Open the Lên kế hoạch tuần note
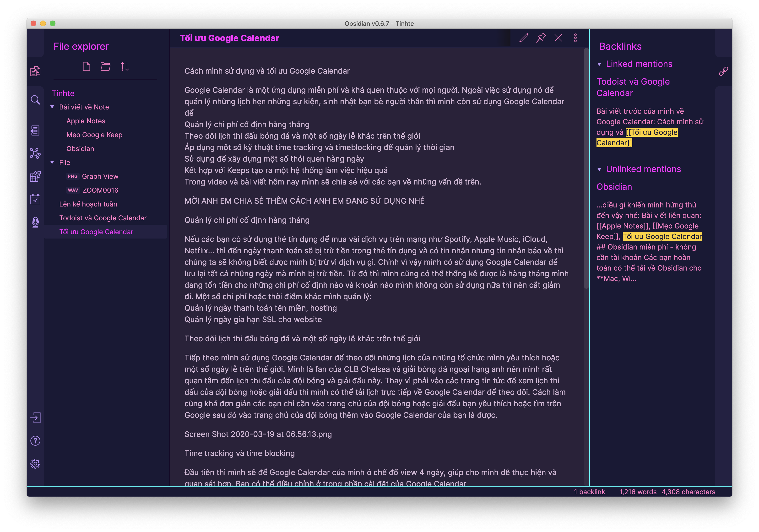This screenshot has height=532, width=759. pyautogui.click(x=88, y=204)
